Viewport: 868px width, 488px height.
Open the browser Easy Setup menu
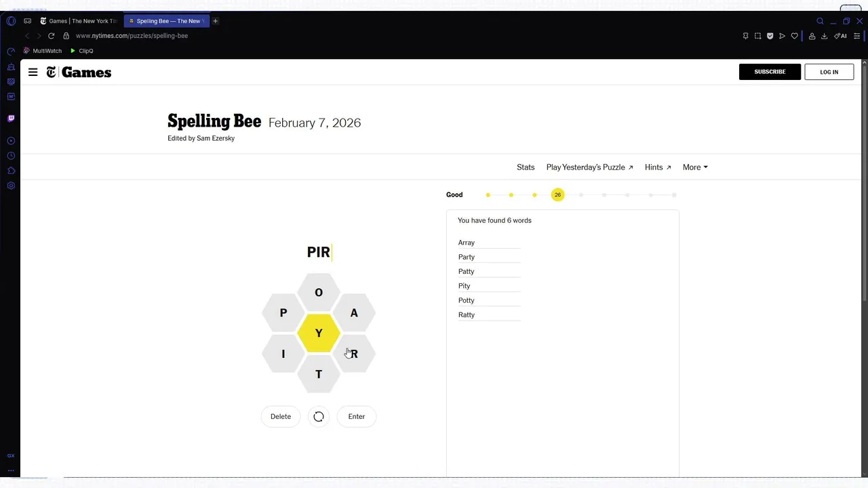click(856, 36)
